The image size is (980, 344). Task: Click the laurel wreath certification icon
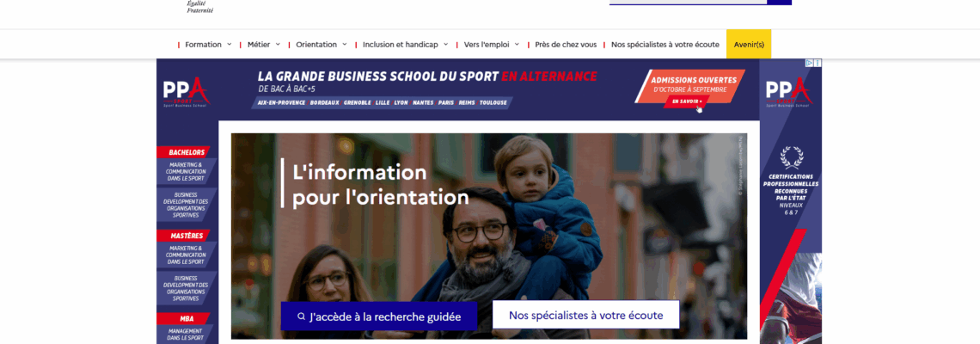pos(791,157)
